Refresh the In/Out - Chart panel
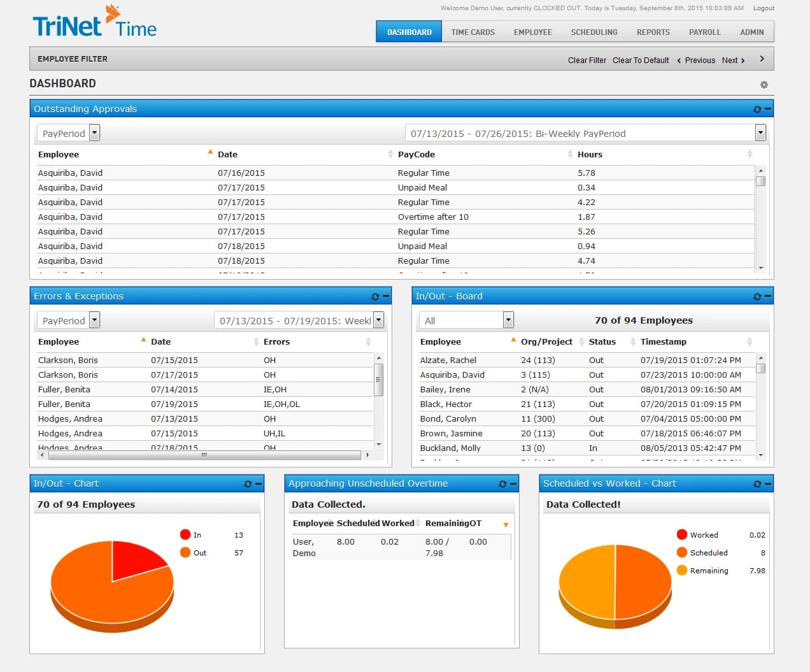 (x=248, y=483)
